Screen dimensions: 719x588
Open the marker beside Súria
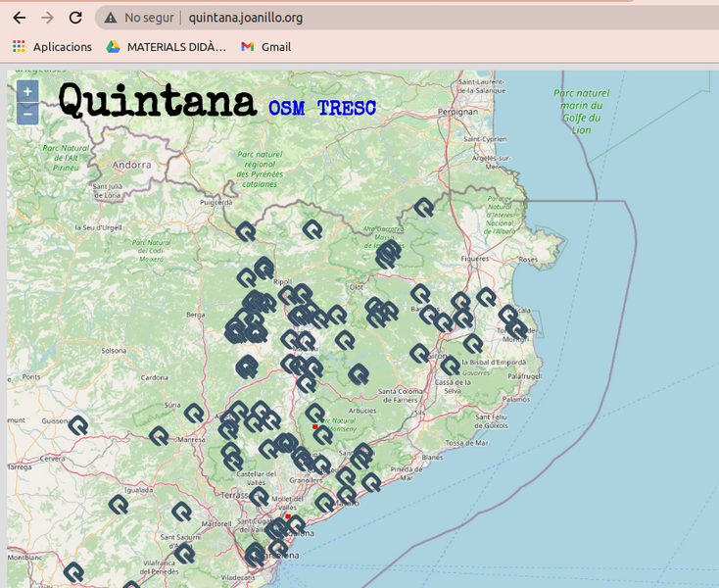tap(194, 413)
